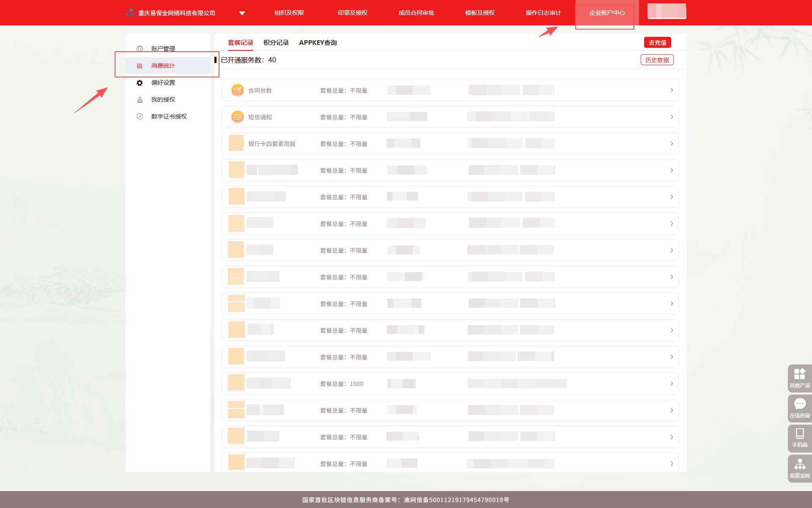The width and height of the screenshot is (812, 508).
Task: Open the 在线咨询 chat bubble icon
Action: [x=799, y=404]
